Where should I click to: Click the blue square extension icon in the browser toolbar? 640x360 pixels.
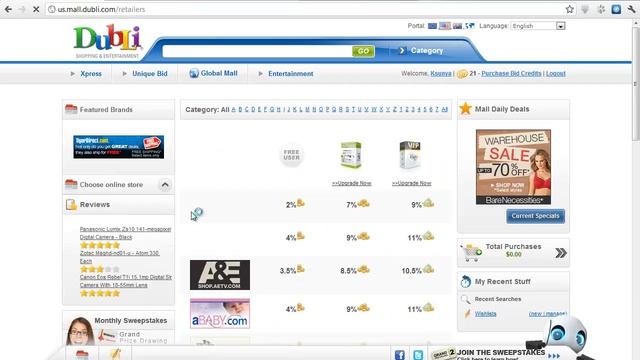[616, 9]
